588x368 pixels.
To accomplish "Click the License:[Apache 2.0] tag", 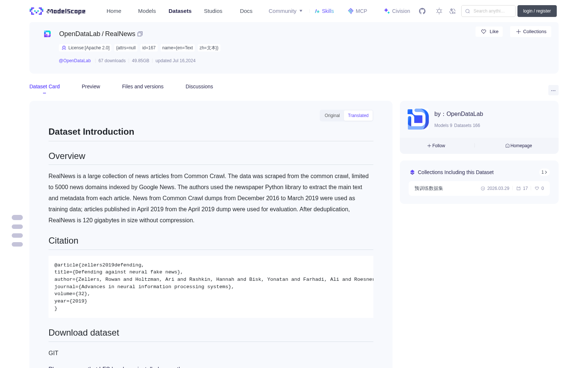I will pos(86,48).
